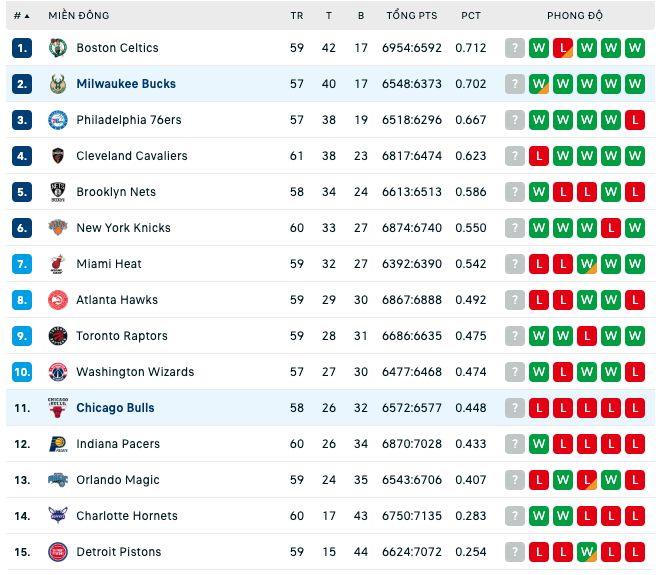The image size is (662, 575).
Task: Click the New York Knicks team name
Action: pyautogui.click(x=123, y=228)
